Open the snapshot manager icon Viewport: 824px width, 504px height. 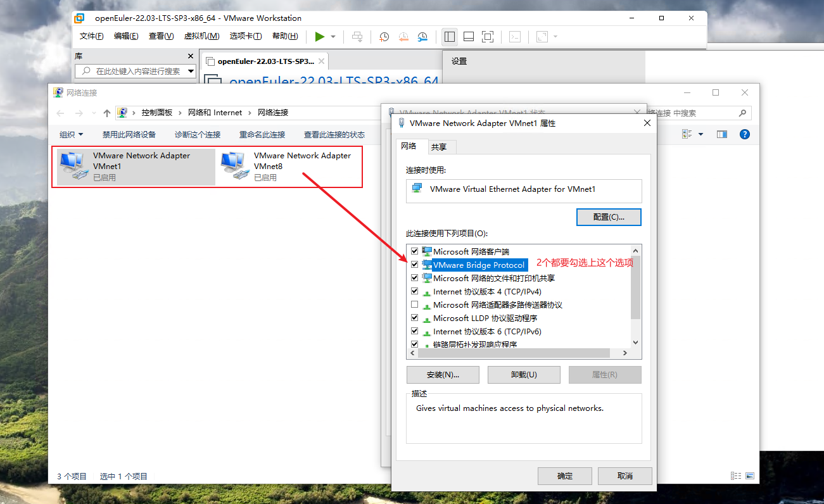(422, 37)
